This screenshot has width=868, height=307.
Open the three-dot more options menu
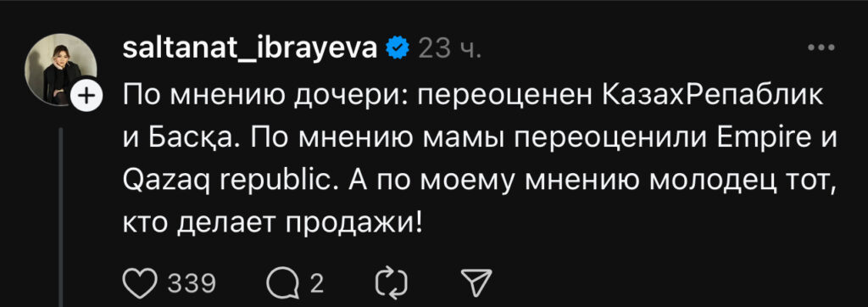coord(821,48)
